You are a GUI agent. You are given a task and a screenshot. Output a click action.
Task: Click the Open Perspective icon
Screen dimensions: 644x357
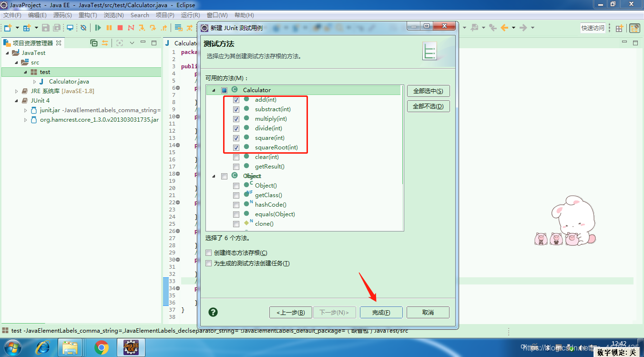619,28
